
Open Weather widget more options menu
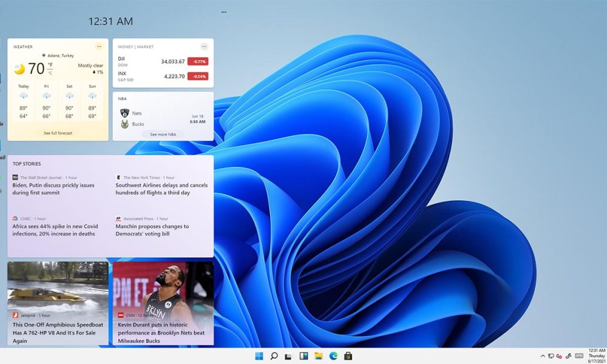pyautogui.click(x=99, y=47)
